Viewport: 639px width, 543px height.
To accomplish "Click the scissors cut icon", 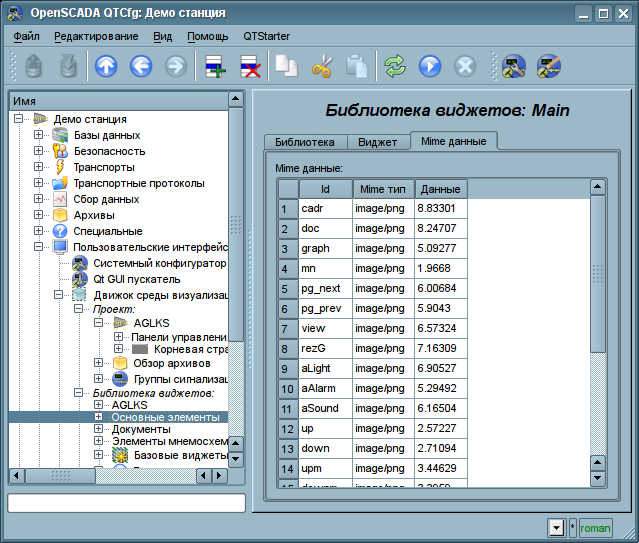I will point(321,66).
